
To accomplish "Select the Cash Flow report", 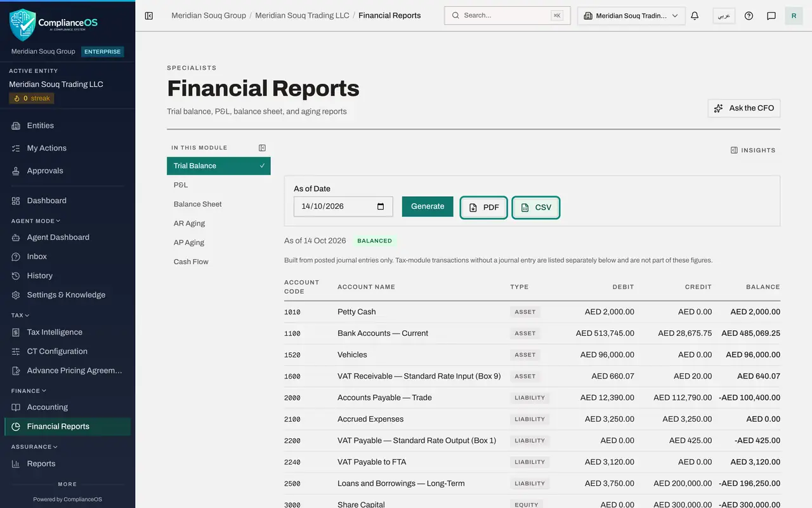I will [219, 261].
